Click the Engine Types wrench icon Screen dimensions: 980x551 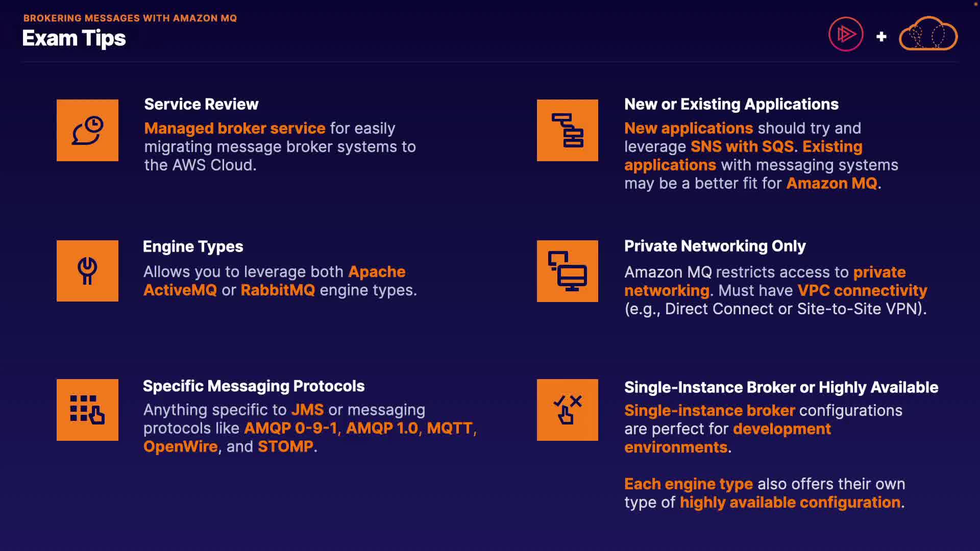tap(87, 271)
